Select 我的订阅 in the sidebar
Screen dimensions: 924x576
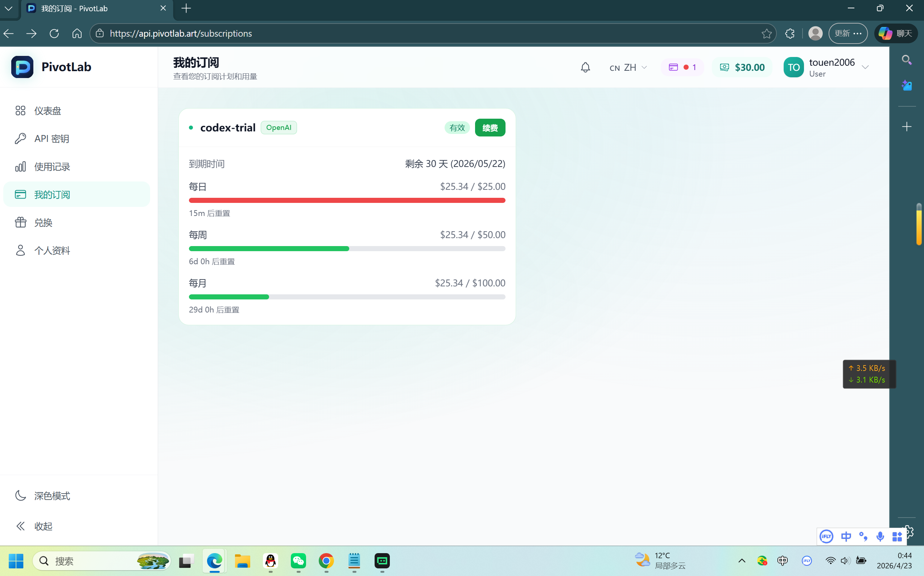[77, 194]
